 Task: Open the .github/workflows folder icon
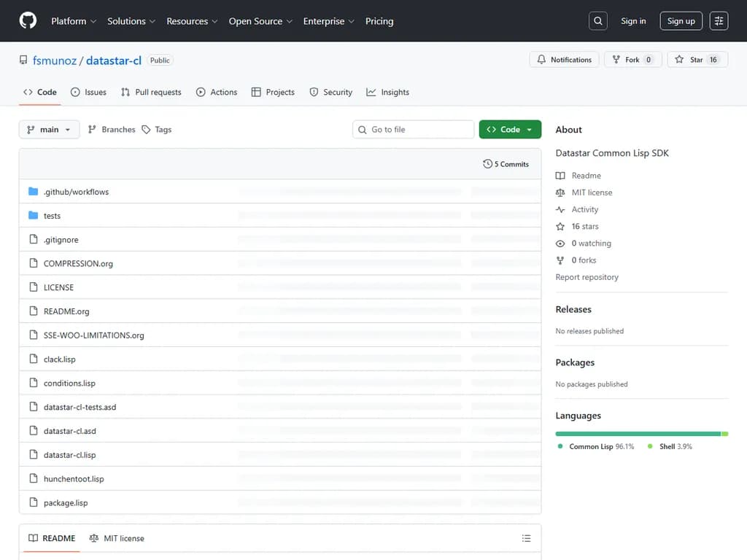pyautogui.click(x=33, y=191)
